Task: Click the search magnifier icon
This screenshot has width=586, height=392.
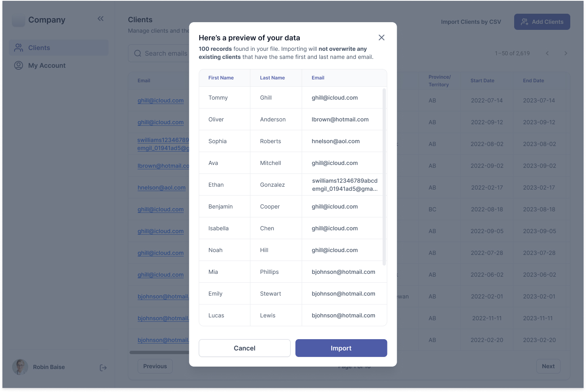Action: click(x=138, y=53)
